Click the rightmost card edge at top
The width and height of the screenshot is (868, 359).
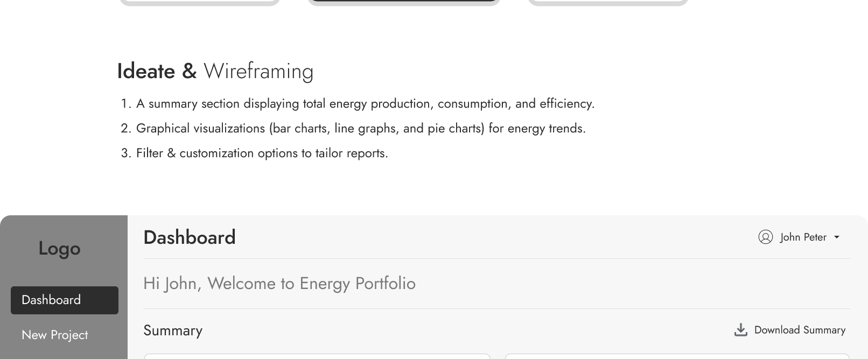(x=608, y=3)
